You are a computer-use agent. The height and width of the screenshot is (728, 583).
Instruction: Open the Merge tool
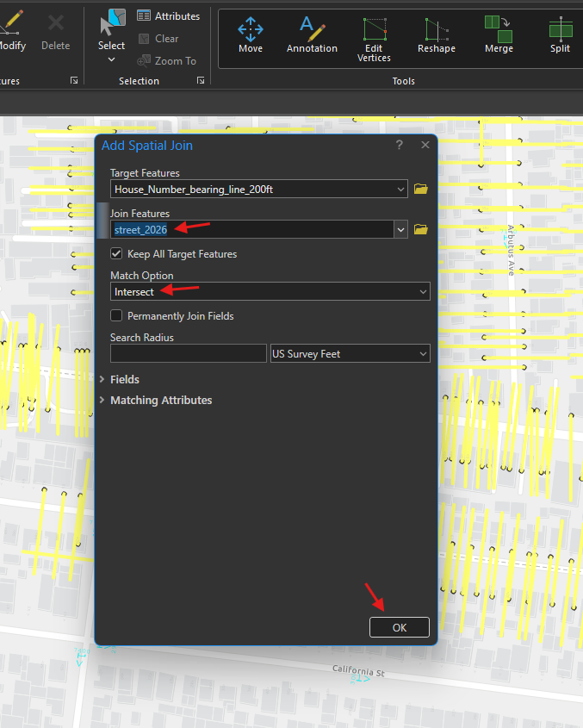pyautogui.click(x=499, y=35)
